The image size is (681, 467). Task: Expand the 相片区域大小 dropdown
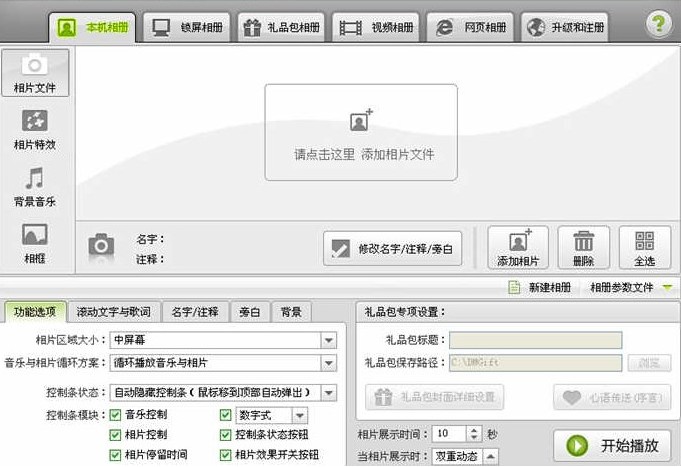pyautogui.click(x=329, y=340)
